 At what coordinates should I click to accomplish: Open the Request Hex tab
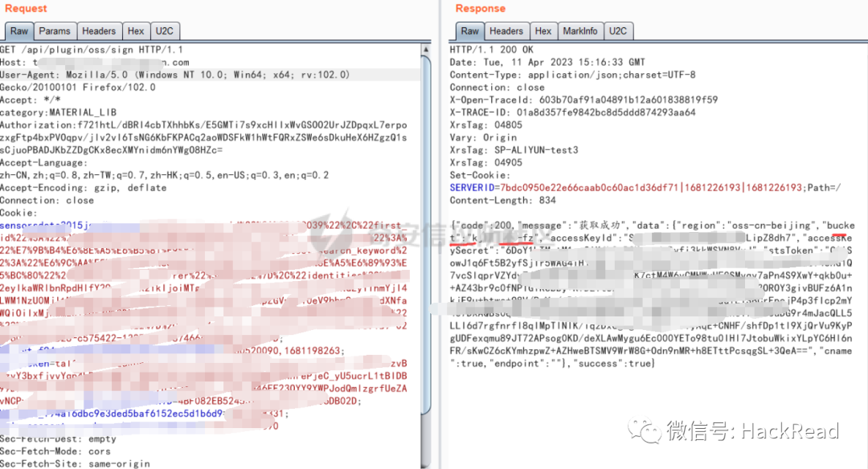136,31
